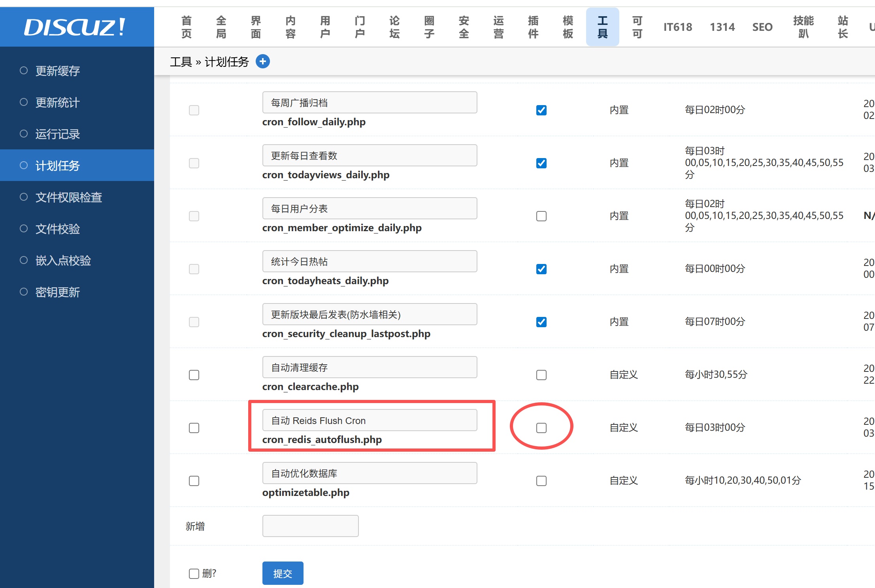
Task: Enable the cron_clearcache.php available checkbox
Action: tap(541, 375)
